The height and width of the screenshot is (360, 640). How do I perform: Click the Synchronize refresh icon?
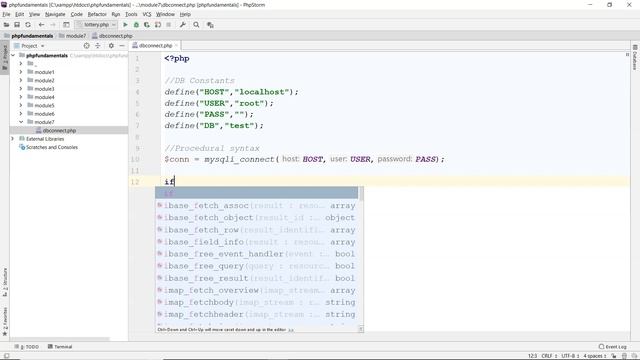tap(28, 25)
